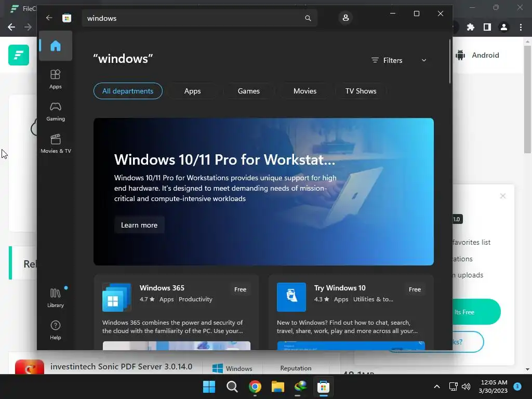The height and width of the screenshot is (399, 532).
Task: Click Reputation text in the webpage
Action: tap(296, 368)
